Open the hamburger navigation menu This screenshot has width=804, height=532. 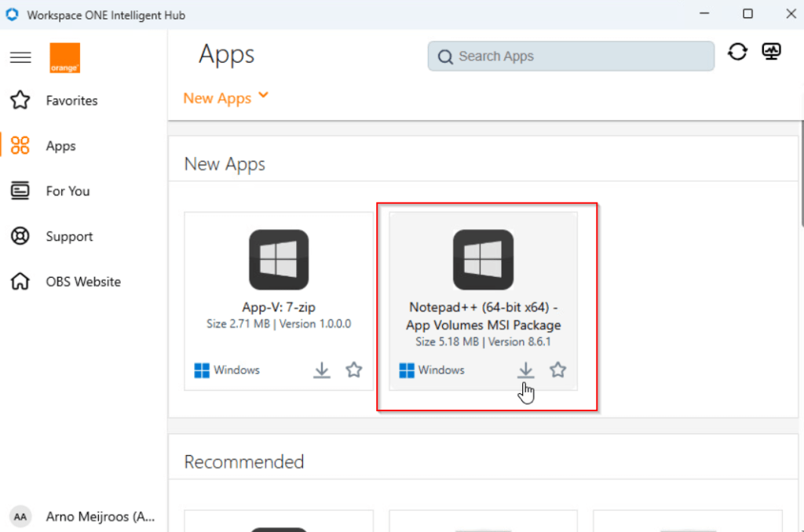point(20,57)
